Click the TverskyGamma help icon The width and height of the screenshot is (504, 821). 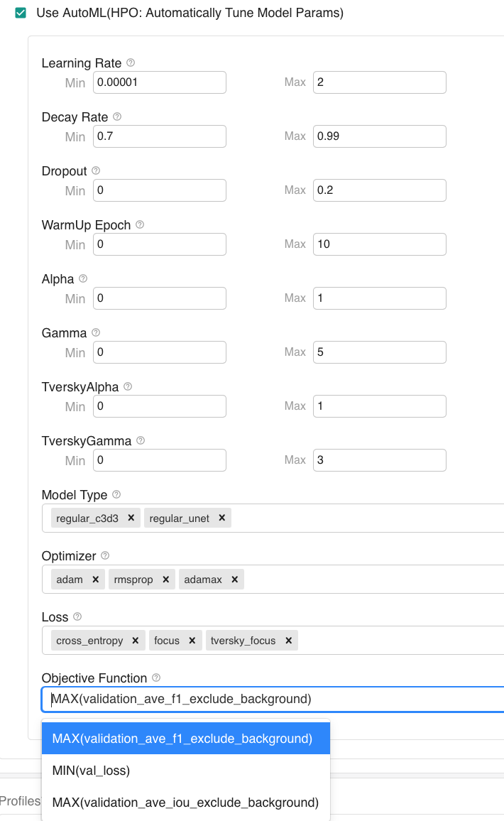click(141, 441)
